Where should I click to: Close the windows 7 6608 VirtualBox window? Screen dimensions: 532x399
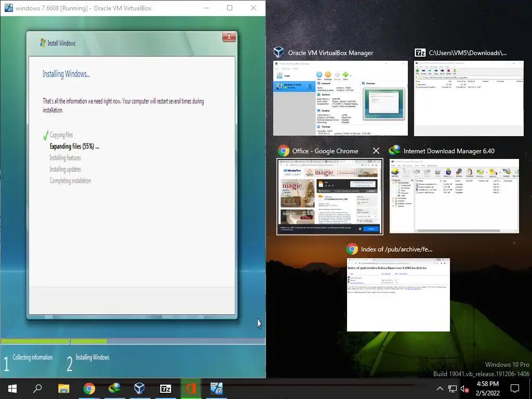pos(254,8)
